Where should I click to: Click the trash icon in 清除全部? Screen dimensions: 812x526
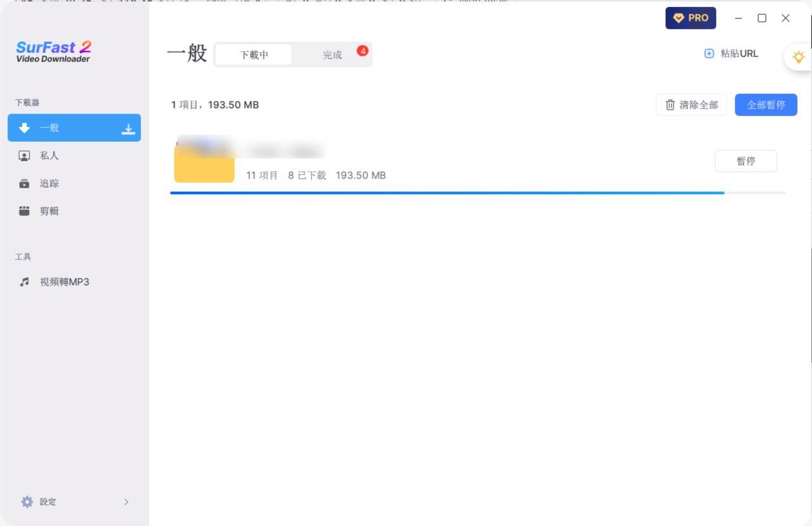point(670,105)
